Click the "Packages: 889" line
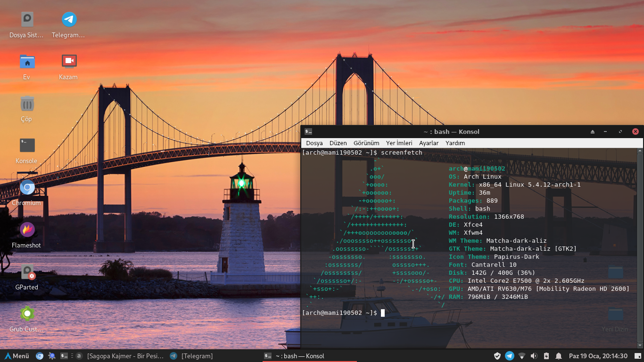The height and width of the screenshot is (362, 644). click(473, 201)
